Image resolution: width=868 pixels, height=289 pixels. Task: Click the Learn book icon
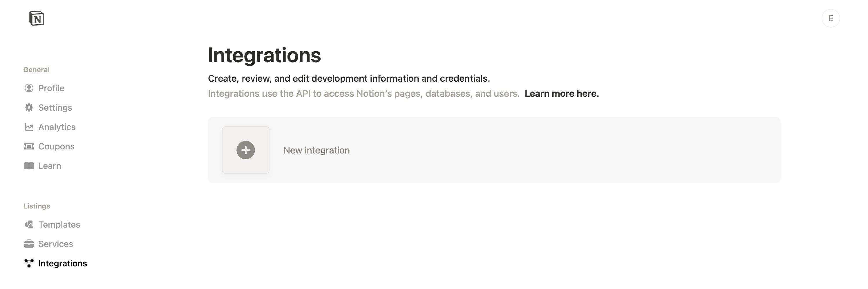coord(29,166)
